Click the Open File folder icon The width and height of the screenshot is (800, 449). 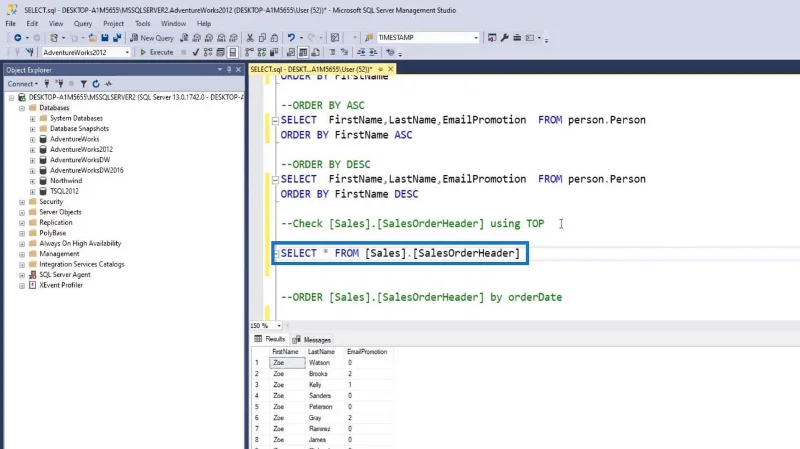[x=92, y=38]
